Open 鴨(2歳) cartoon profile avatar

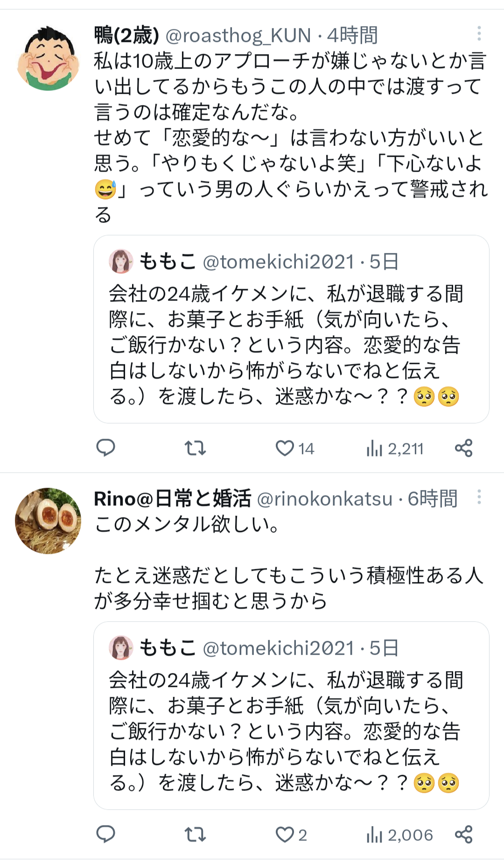pyautogui.click(x=48, y=58)
